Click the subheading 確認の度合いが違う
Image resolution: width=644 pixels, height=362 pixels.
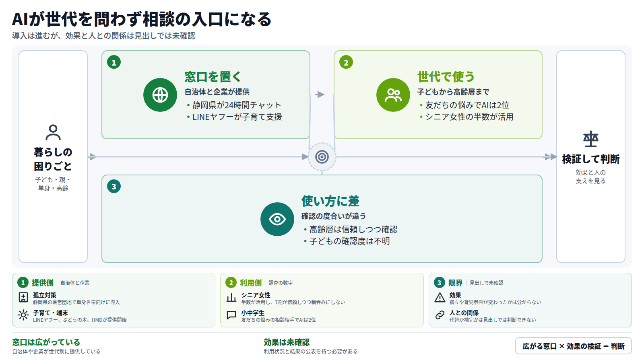tap(334, 216)
